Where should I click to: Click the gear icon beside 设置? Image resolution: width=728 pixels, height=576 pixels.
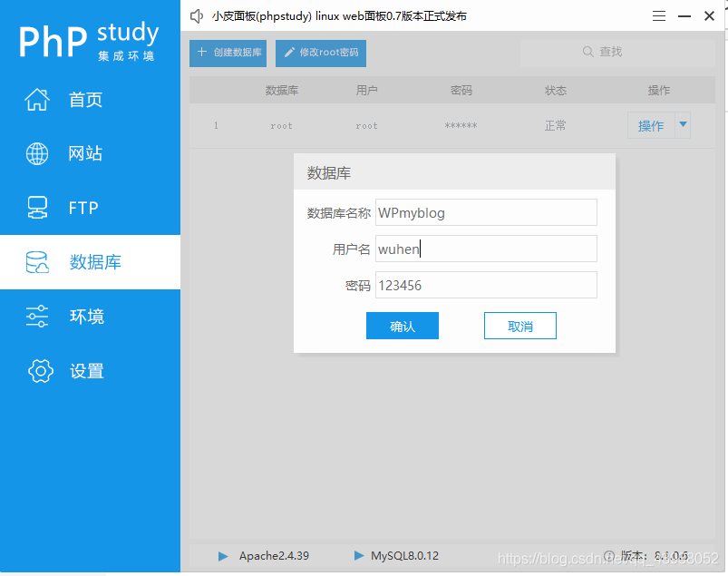click(x=41, y=371)
